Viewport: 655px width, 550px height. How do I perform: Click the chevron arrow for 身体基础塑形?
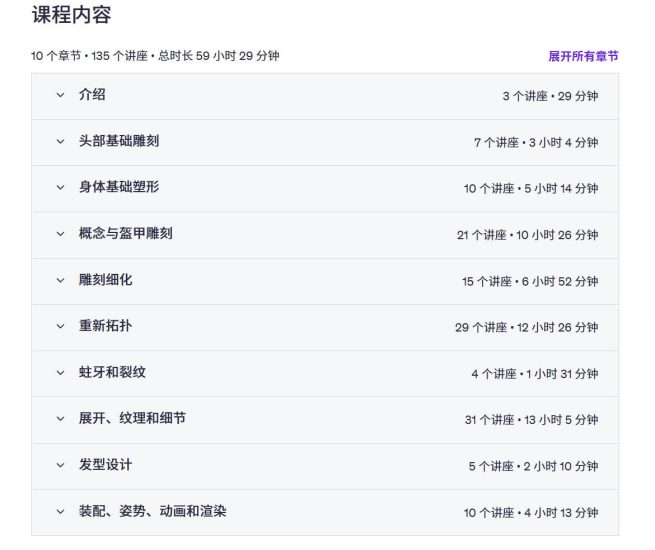[60, 188]
